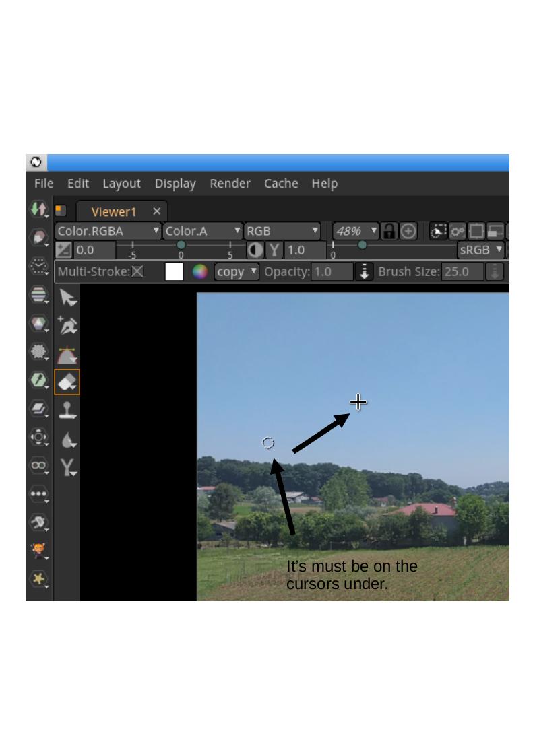Click the Opacity value field
Viewport: 535px width, 756px height.
click(x=332, y=271)
